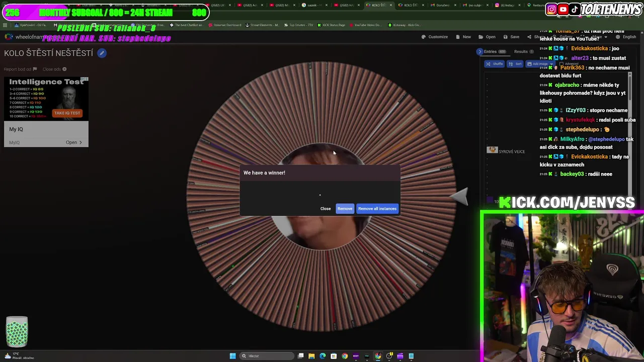Open the Windows Start menu

tap(232, 356)
